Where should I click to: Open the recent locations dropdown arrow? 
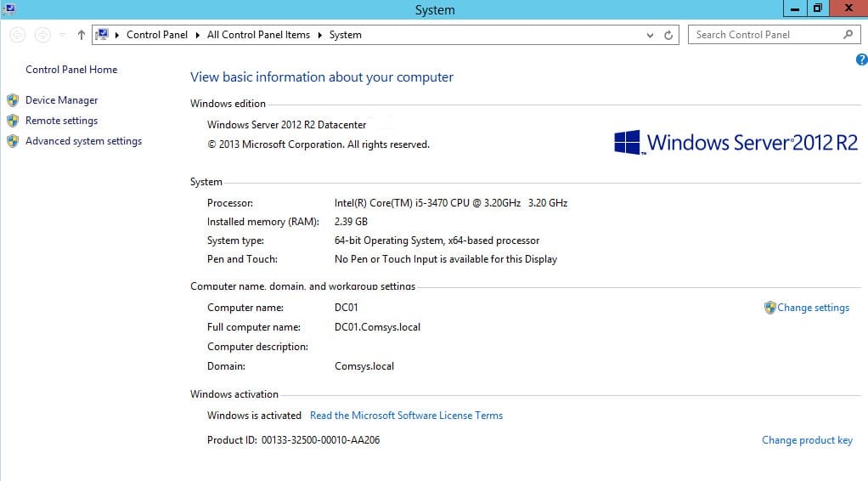(62, 35)
